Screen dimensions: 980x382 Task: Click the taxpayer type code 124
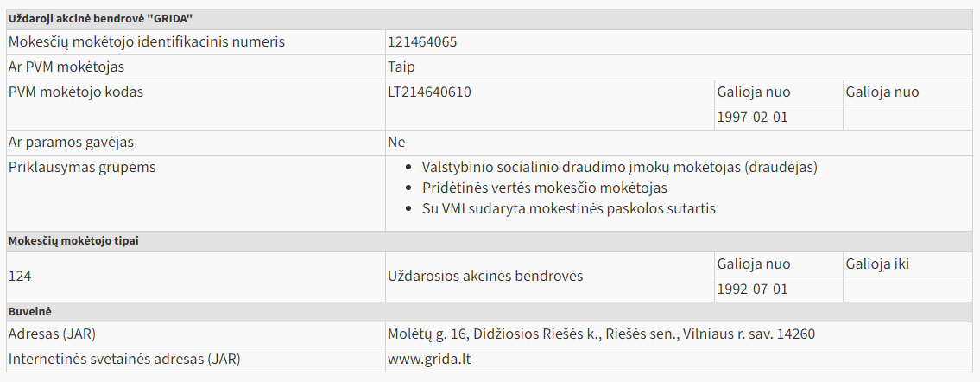[19, 276]
